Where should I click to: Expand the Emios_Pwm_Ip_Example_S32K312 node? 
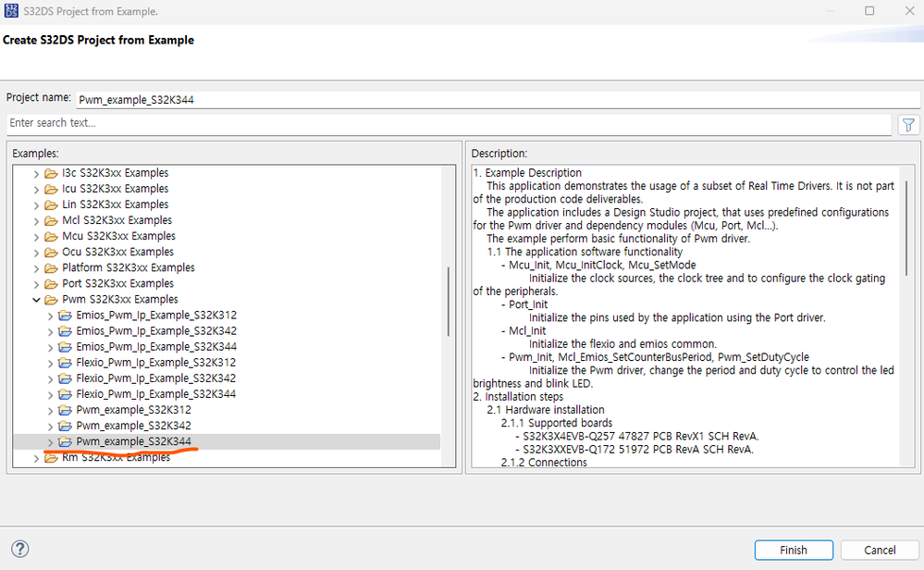[x=50, y=316]
